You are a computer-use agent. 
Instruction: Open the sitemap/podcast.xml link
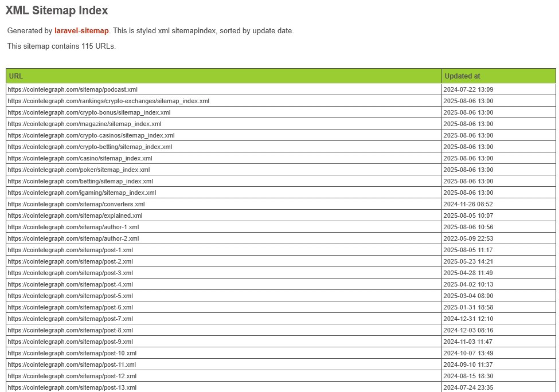72,89
